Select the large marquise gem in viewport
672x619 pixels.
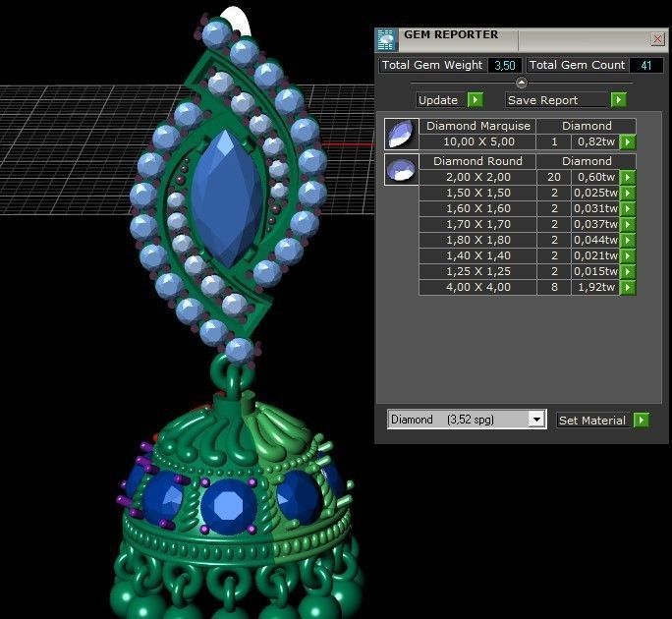click(226, 199)
